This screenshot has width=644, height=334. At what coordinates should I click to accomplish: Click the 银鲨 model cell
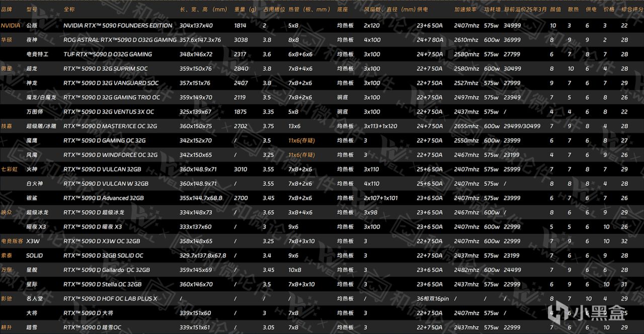click(32, 198)
